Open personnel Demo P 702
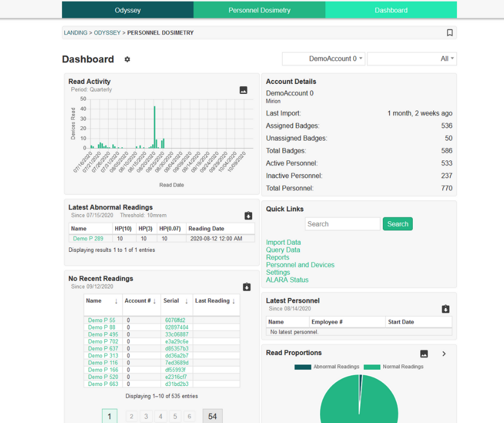504x423 pixels. point(103,341)
